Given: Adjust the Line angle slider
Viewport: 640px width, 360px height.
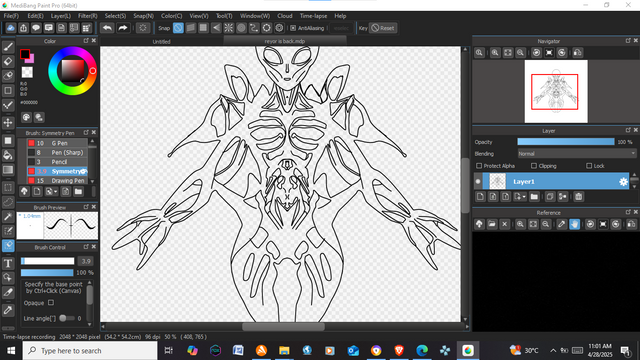Looking at the screenshot, I should 67,318.
